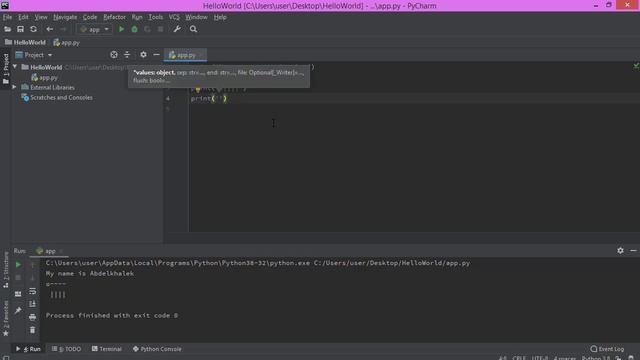Click the Collapse All icon in Project panel
Screen dimensions: 640x360
pyautogui.click(x=127, y=55)
